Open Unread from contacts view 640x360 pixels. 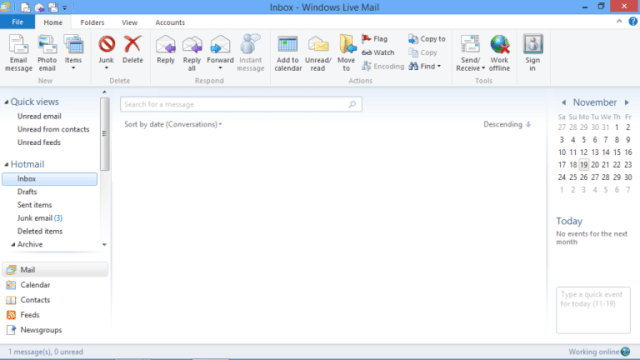(53, 129)
